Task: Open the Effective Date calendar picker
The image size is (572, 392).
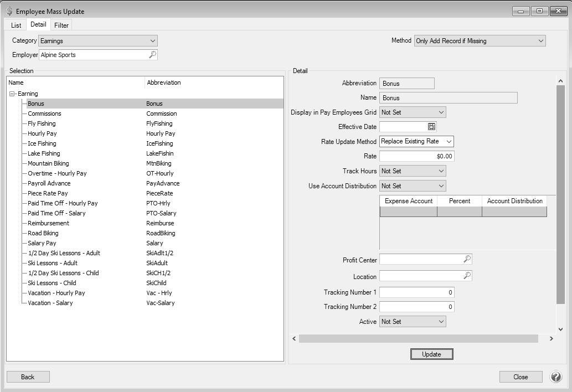Action: pos(431,127)
